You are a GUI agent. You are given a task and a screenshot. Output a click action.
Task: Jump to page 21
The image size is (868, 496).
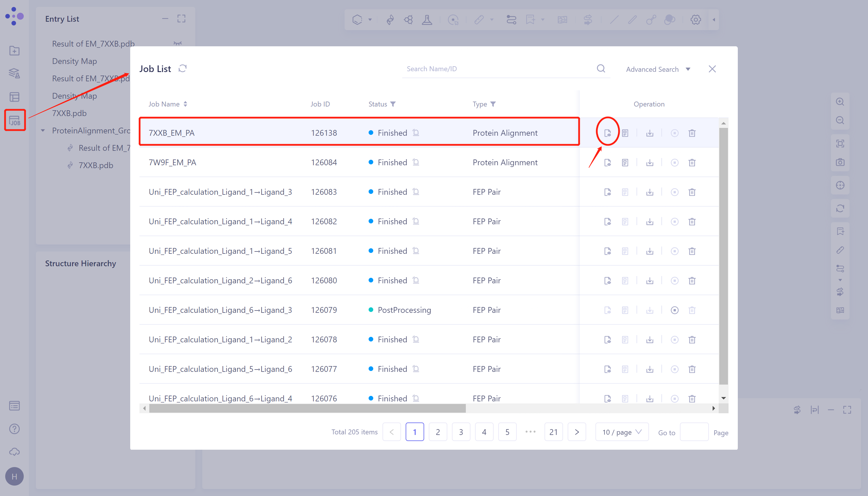tap(553, 432)
